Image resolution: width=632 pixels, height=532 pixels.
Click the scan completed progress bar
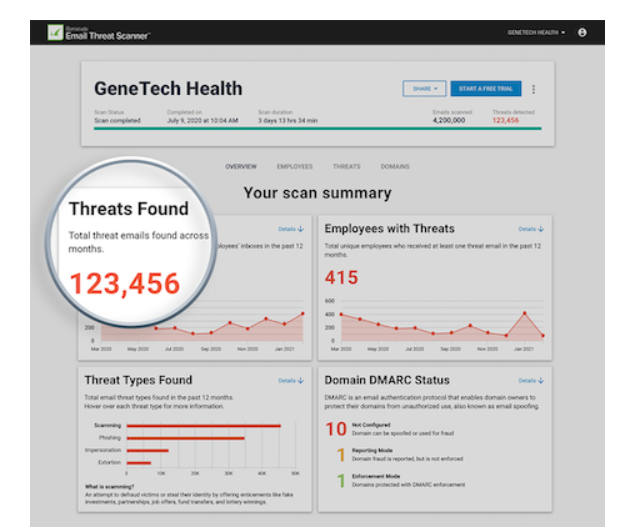pyautogui.click(x=317, y=128)
